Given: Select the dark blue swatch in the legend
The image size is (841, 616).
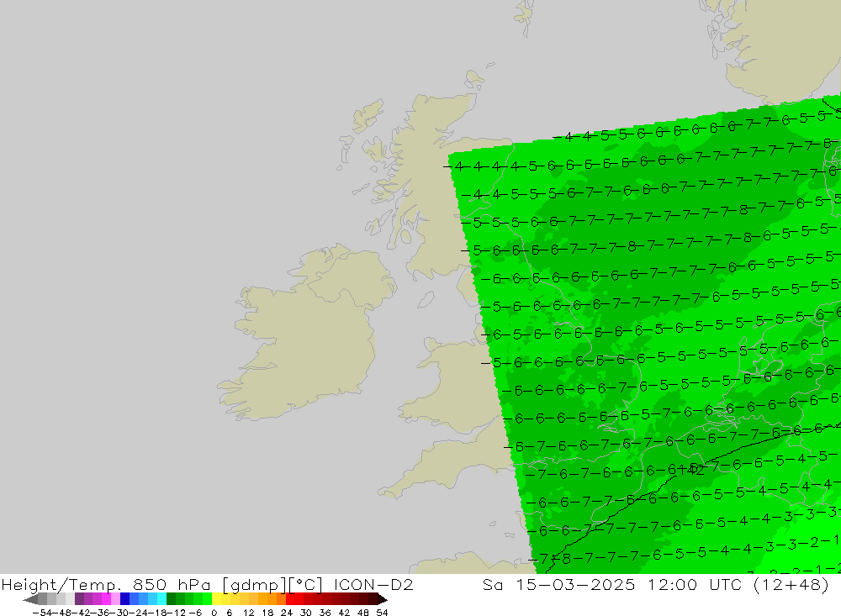Looking at the screenshot, I should [x=124, y=599].
